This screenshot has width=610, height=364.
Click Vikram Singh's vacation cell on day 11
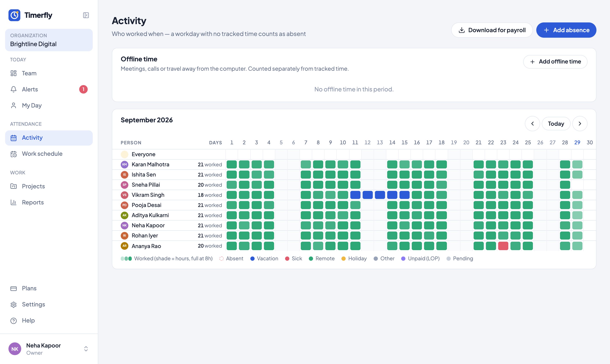(x=355, y=195)
